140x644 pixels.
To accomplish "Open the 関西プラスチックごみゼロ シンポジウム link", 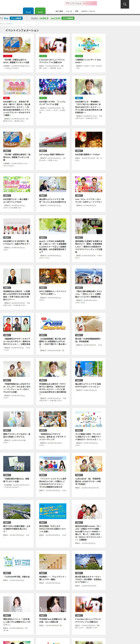I will click(17, 435).
